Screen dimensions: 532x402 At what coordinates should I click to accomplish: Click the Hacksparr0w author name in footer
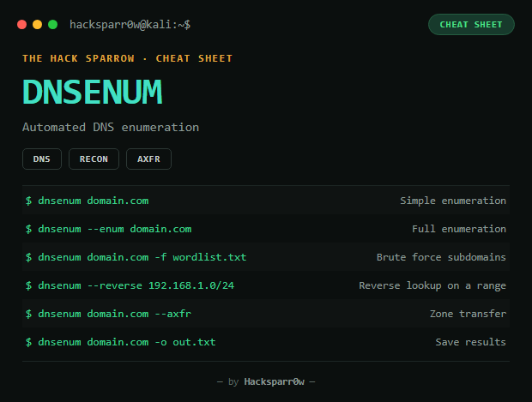[274, 381]
